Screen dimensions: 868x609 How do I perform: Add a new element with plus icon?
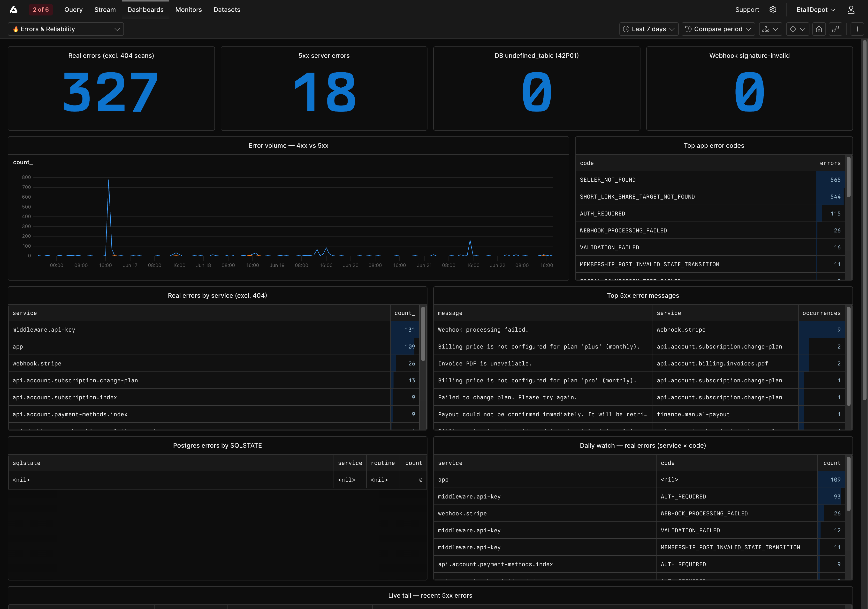(x=857, y=29)
